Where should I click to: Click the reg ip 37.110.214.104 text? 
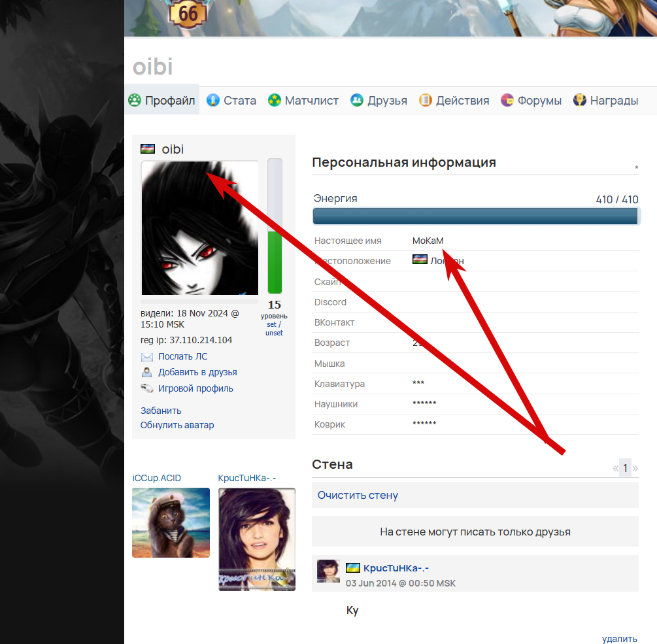coord(186,340)
